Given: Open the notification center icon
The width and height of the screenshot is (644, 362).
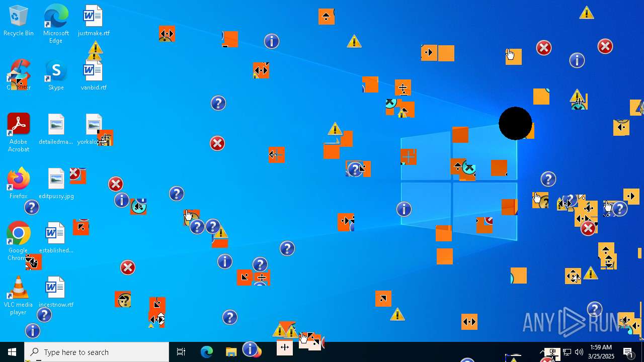Looking at the screenshot, I should pyautogui.click(x=628, y=352).
